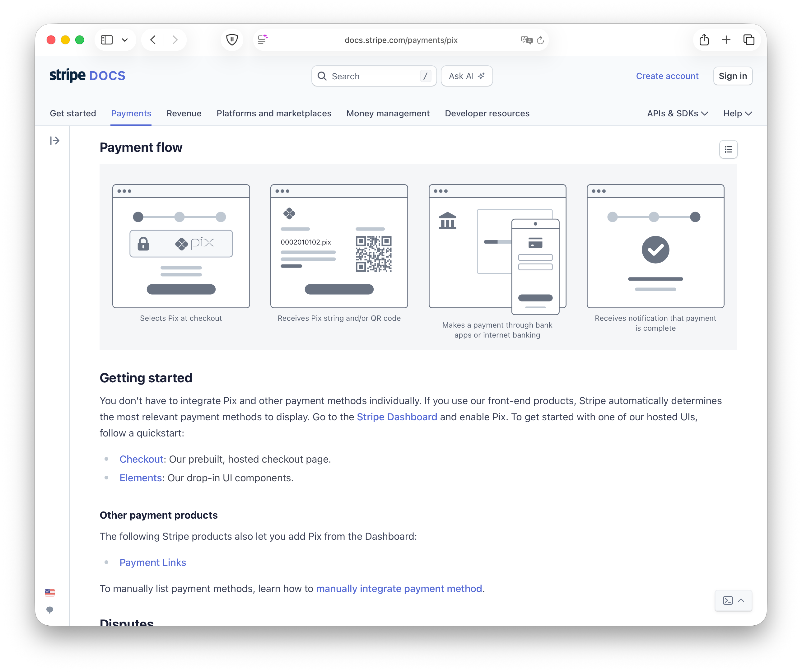Click the Safari privacy shield icon

click(x=232, y=40)
